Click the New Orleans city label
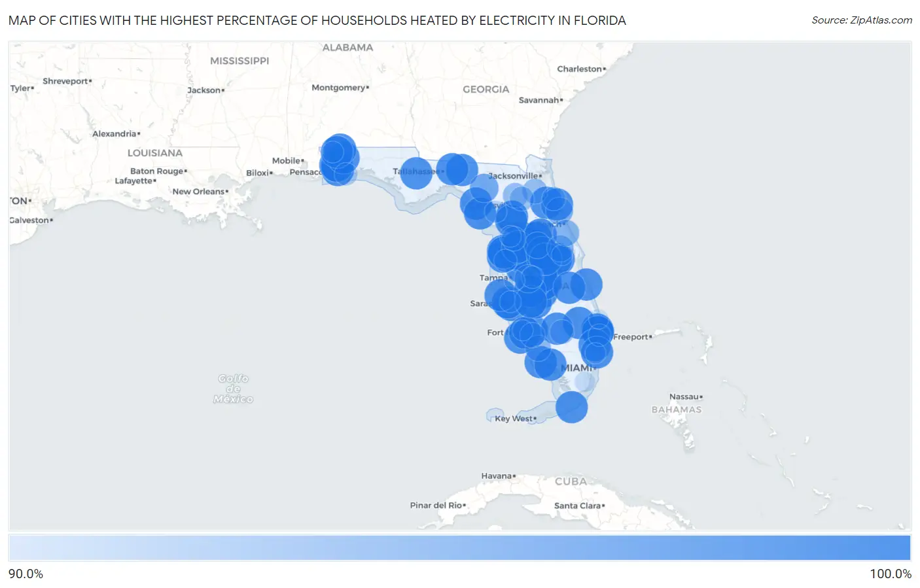This screenshot has width=920, height=588. click(x=200, y=192)
